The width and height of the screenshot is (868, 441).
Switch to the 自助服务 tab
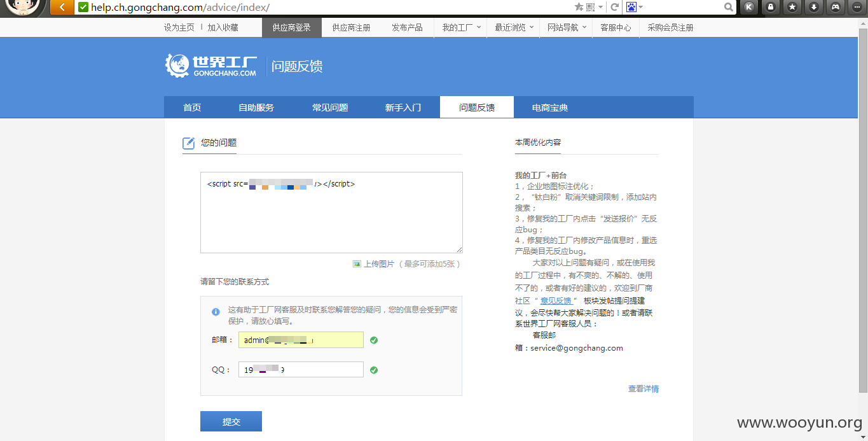(x=256, y=108)
